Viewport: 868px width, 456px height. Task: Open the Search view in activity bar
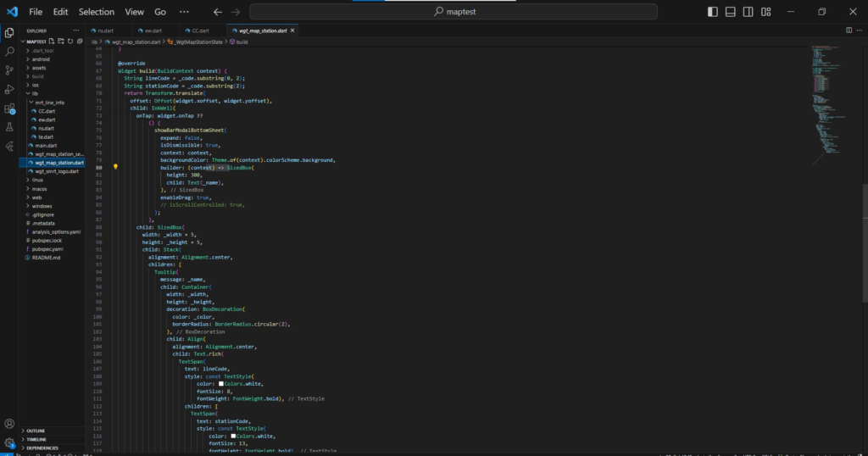coord(10,52)
